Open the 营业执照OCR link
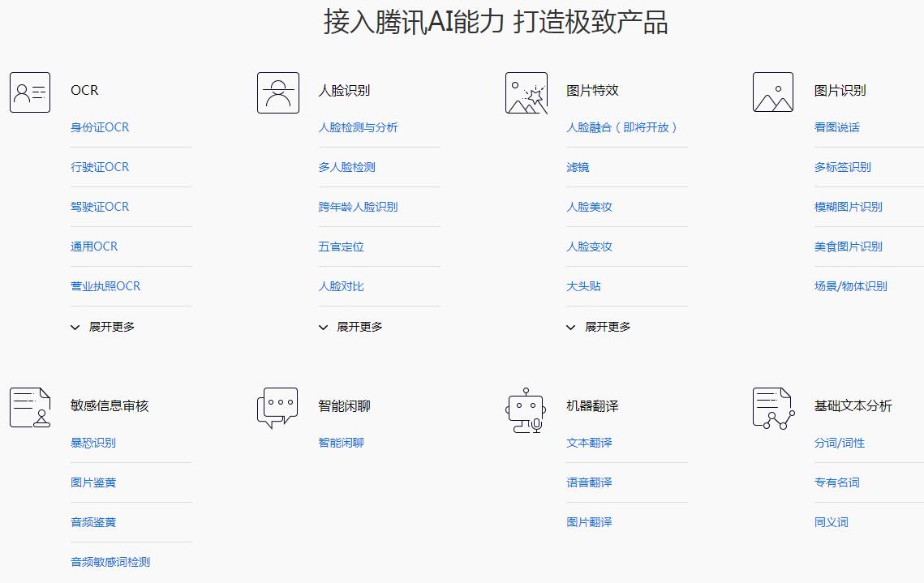 [x=105, y=286]
